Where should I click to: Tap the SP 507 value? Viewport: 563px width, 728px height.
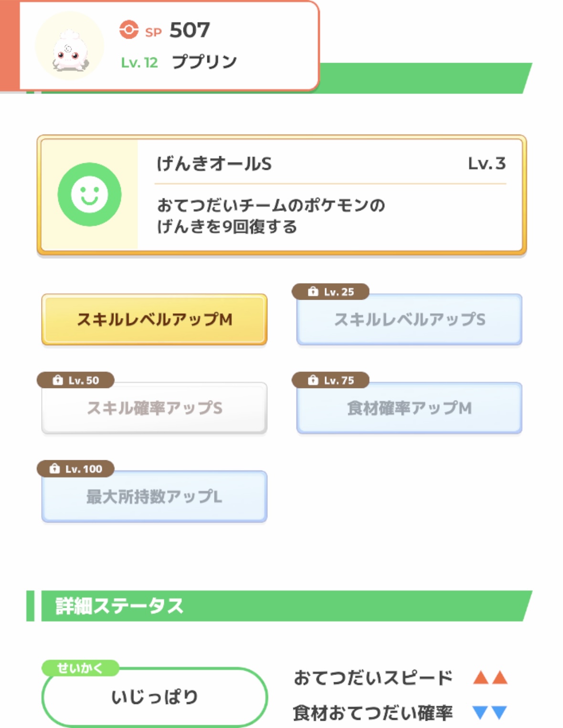pos(189,30)
